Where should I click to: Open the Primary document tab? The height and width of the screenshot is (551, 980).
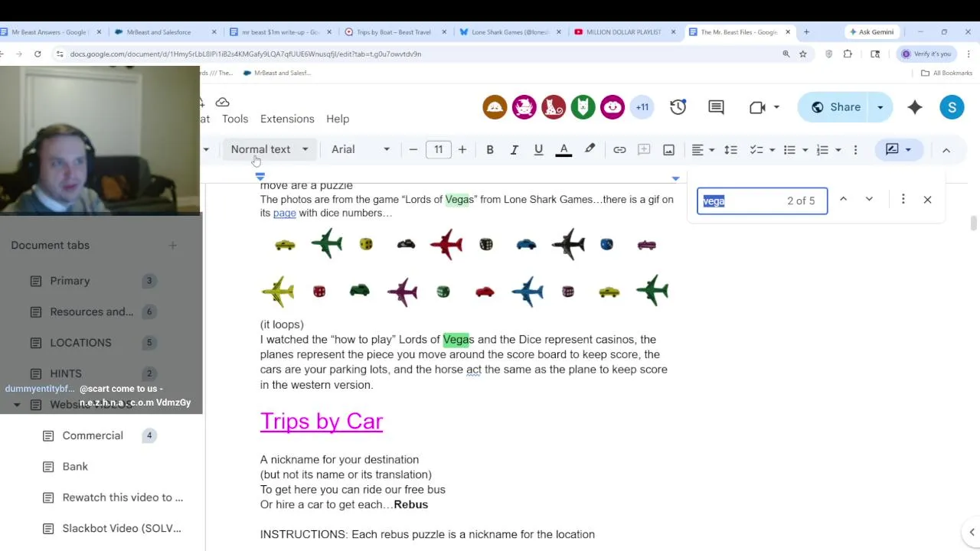(x=70, y=281)
